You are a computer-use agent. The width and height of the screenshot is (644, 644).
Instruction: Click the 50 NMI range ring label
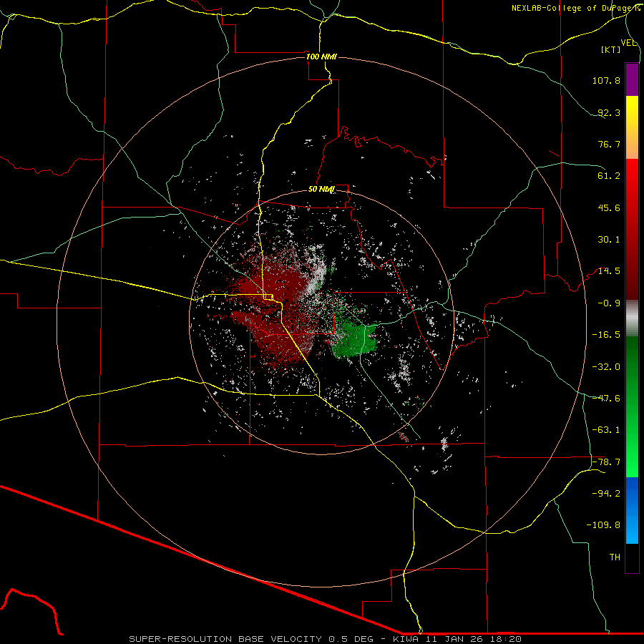(321, 190)
